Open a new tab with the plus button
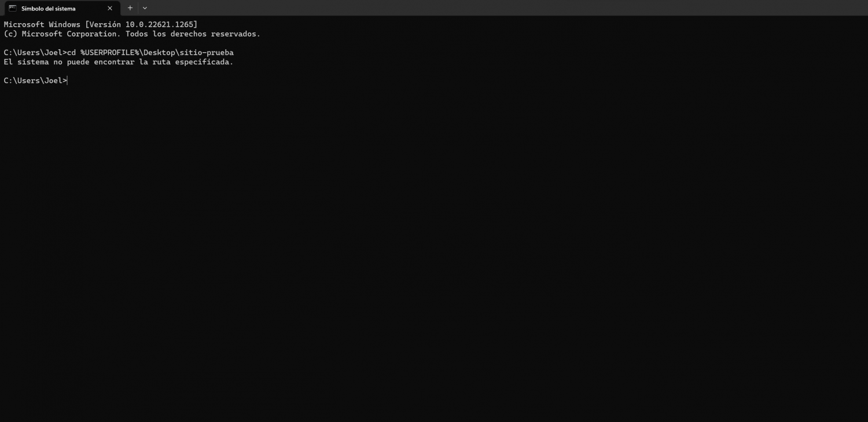This screenshot has height=422, width=868. click(130, 8)
